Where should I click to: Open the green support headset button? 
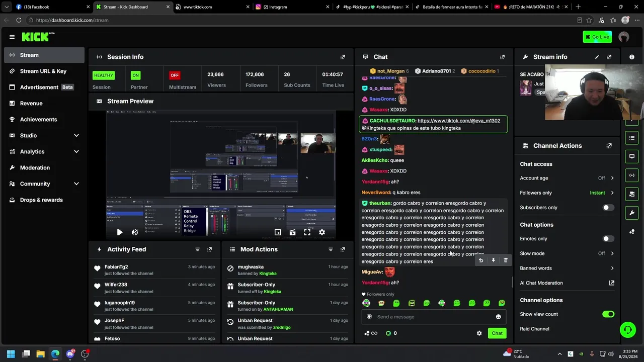[x=627, y=330]
